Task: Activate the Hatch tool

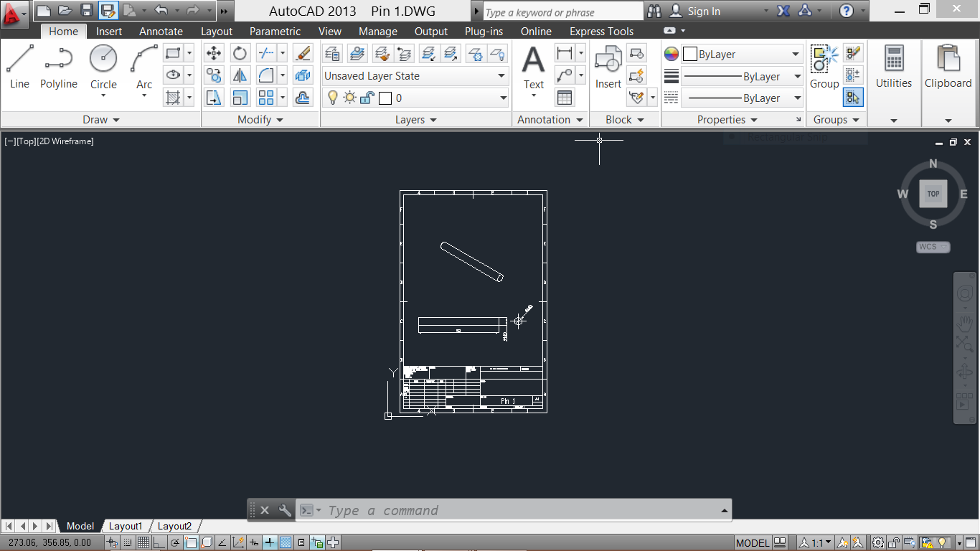Action: click(171, 97)
